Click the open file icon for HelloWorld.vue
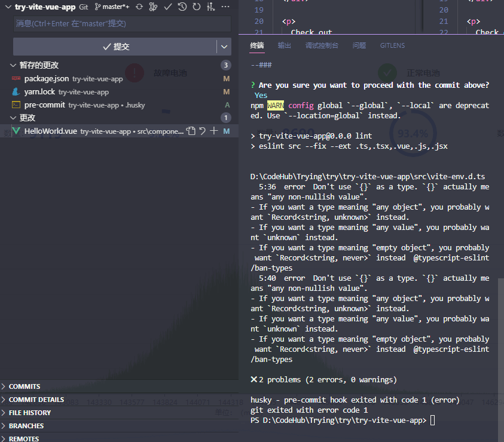The image size is (504, 442). point(191,131)
